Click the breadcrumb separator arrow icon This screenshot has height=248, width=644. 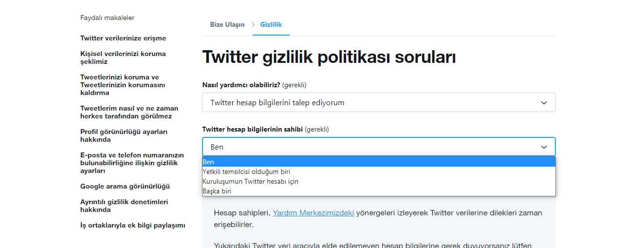pos(253,24)
